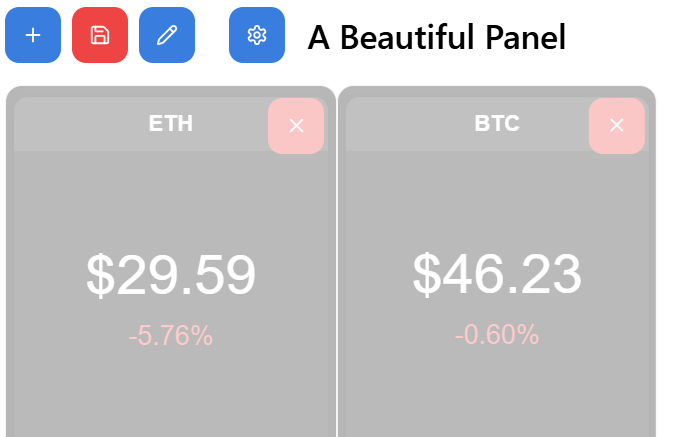Click blank ETH card space above $29.59
This screenshot has height=437, width=675.
[171, 195]
